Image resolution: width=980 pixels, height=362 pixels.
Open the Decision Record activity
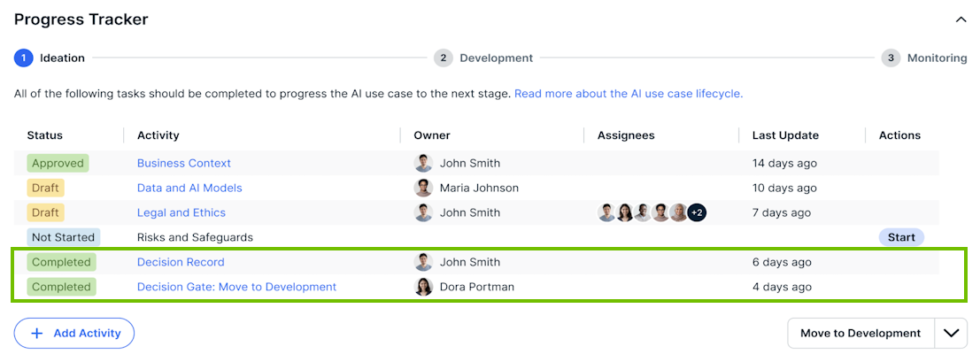[181, 262]
